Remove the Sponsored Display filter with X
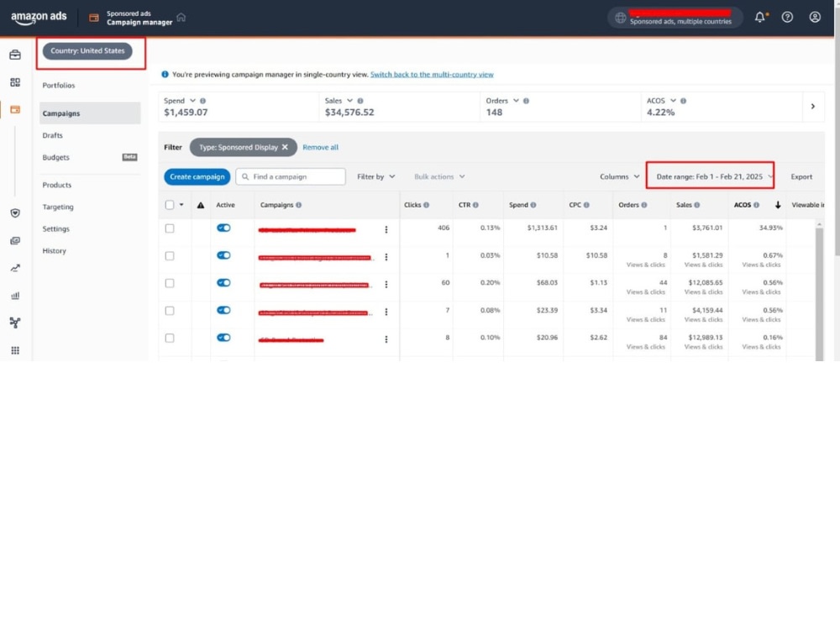This screenshot has width=840, height=630. 285,147
